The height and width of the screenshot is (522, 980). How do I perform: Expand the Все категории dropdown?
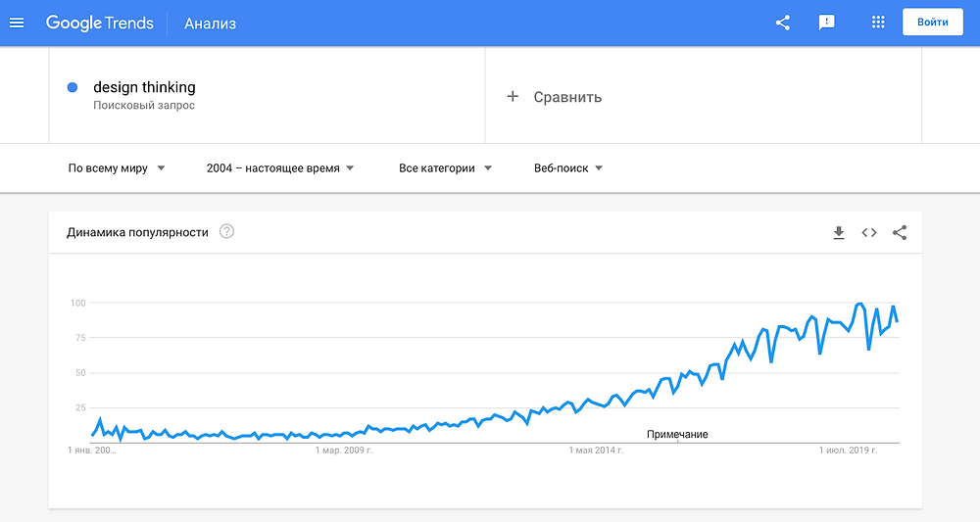tap(445, 168)
